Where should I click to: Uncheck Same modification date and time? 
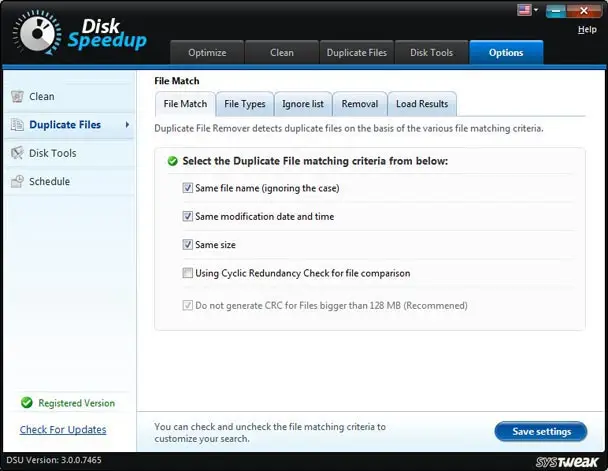point(188,216)
